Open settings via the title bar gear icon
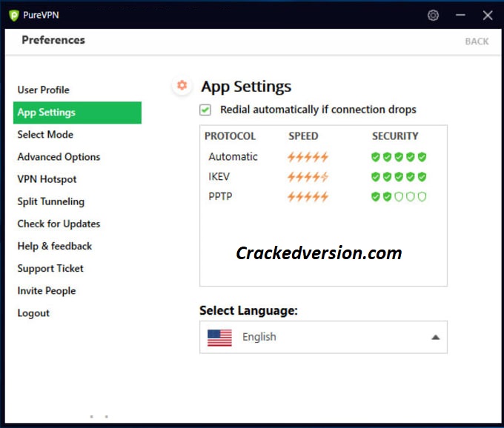 [x=433, y=15]
